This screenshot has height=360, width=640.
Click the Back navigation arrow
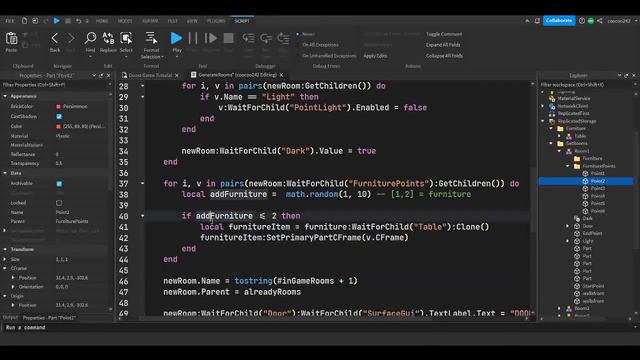click(x=55, y=39)
